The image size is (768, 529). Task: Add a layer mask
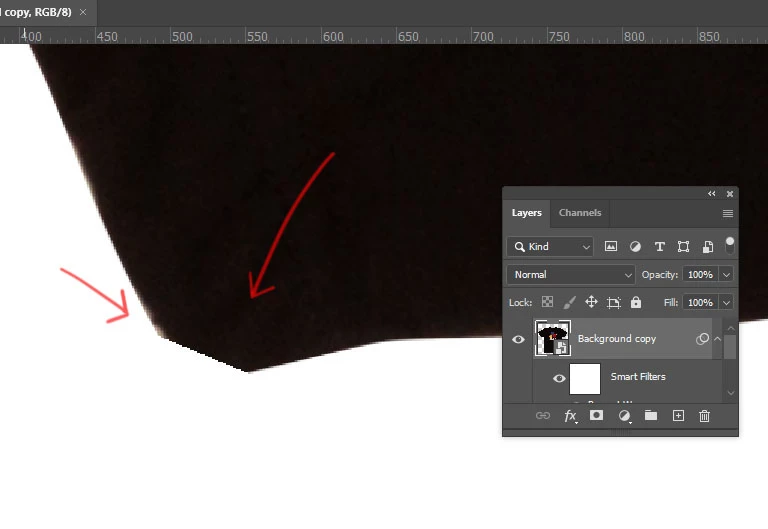tap(596, 415)
